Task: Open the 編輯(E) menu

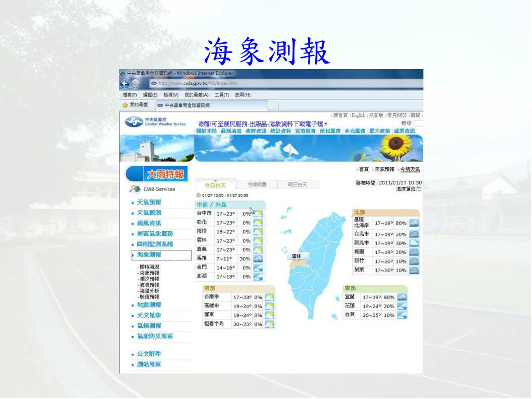Action: (150, 95)
